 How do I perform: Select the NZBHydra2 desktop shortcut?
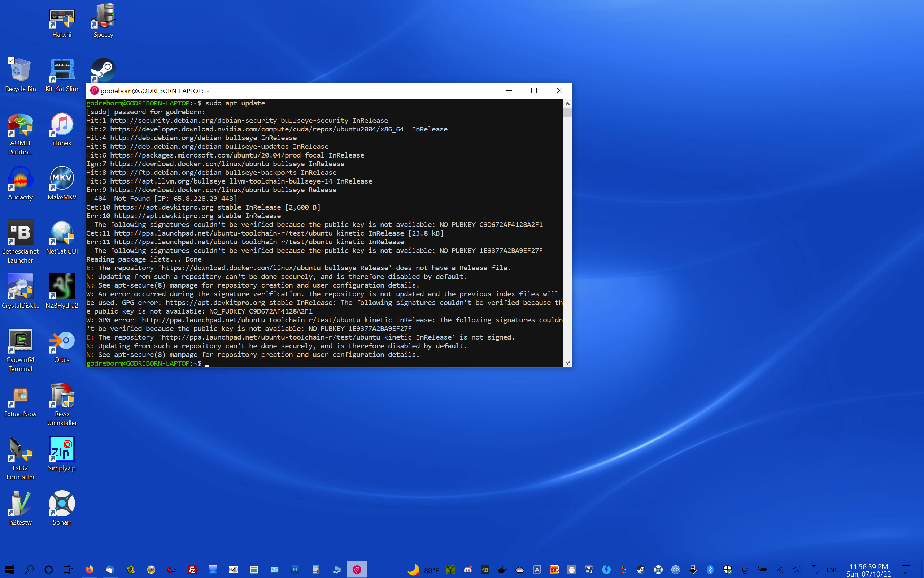62,292
